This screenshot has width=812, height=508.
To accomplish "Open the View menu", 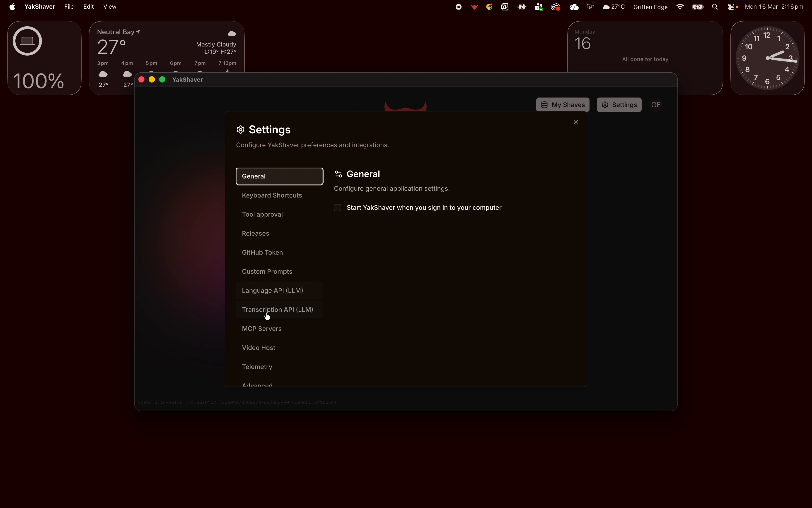I will [110, 7].
